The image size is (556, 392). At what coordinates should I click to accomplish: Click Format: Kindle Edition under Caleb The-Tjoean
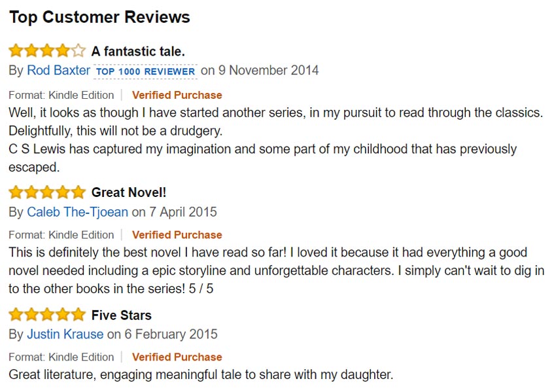coord(61,235)
